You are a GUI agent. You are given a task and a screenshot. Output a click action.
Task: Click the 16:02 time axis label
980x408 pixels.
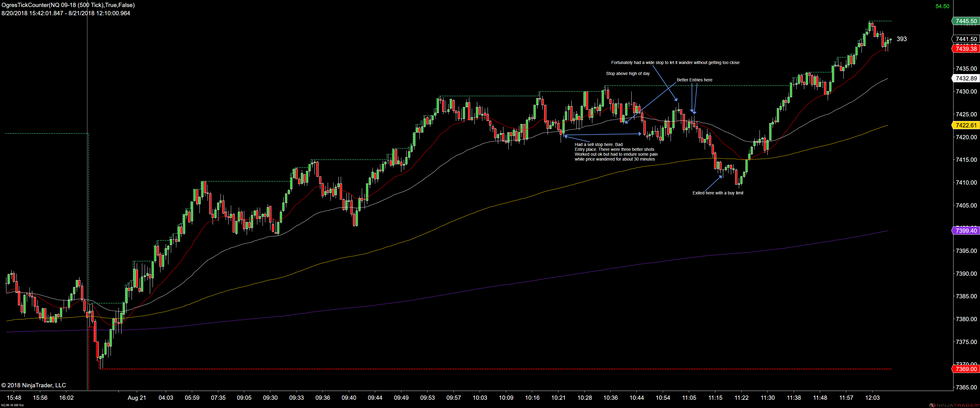tap(66, 398)
